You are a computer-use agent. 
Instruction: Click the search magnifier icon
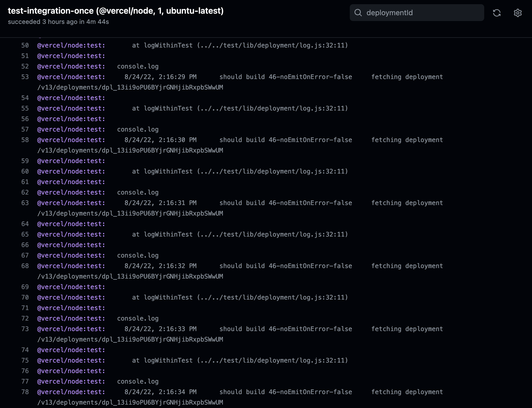(358, 13)
